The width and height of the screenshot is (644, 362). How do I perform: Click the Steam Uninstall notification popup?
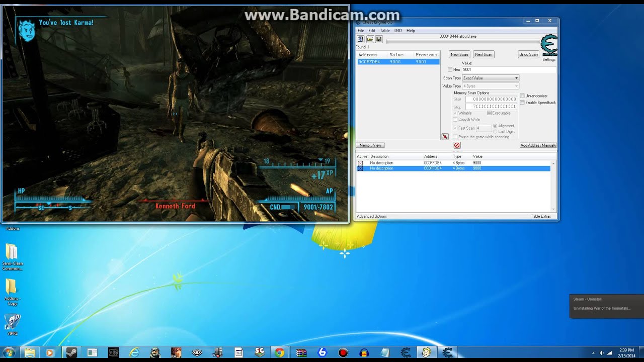click(x=606, y=306)
